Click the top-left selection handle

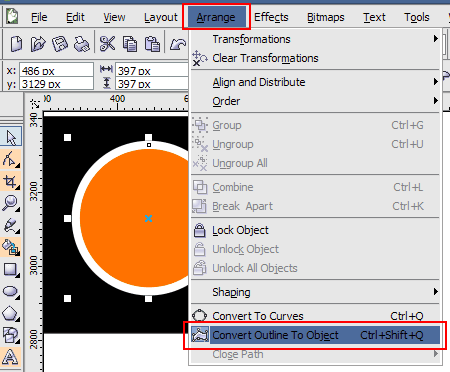coord(67,137)
